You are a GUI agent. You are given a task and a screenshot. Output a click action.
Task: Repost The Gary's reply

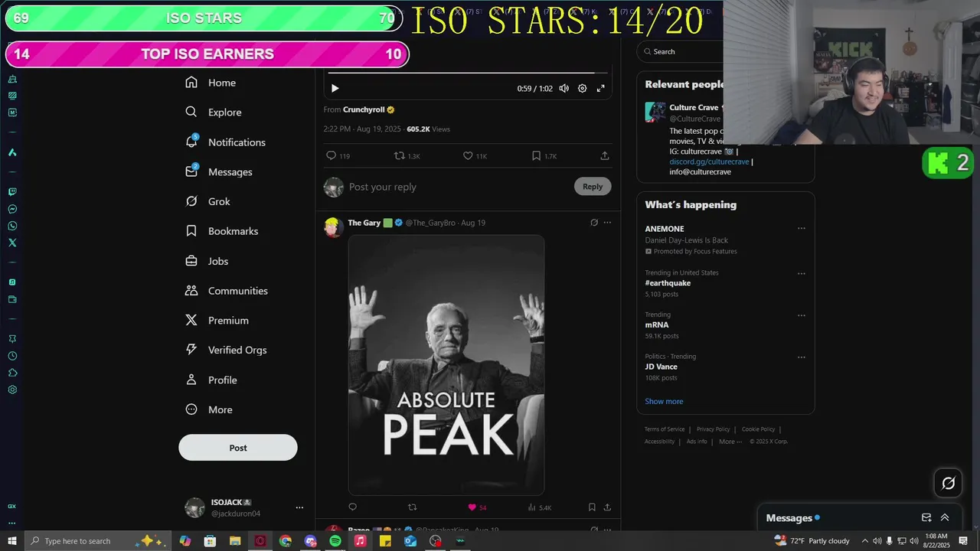(413, 507)
